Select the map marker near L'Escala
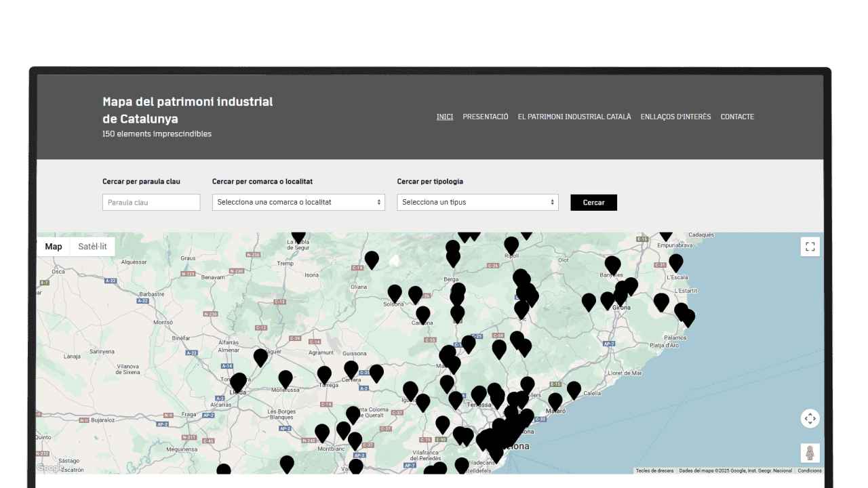Viewport: 868px width, 488px height. (x=675, y=262)
